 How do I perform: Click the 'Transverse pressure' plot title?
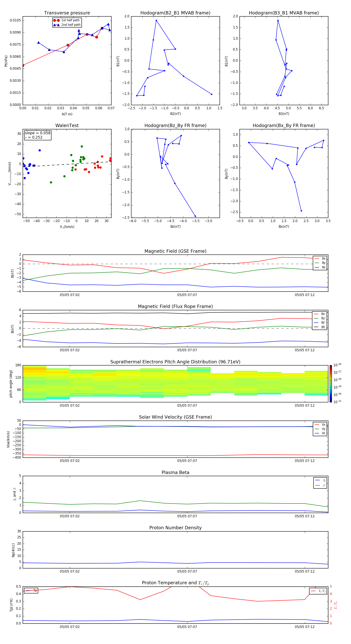click(x=67, y=13)
